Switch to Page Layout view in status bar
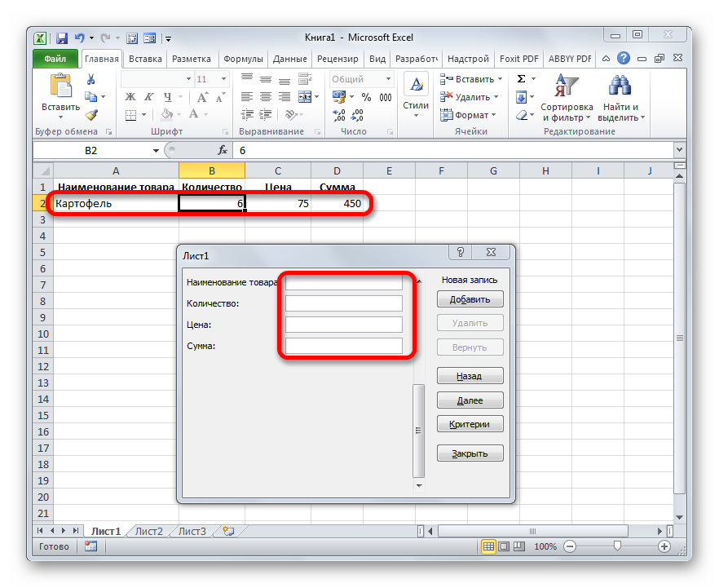 [504, 546]
